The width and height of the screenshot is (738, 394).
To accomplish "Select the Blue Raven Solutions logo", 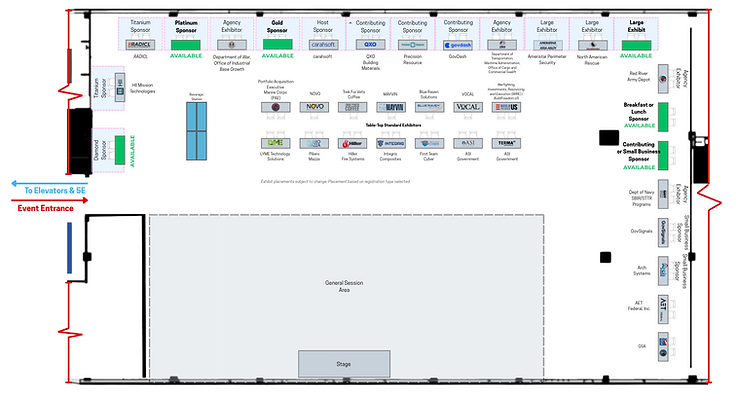I will [430, 107].
